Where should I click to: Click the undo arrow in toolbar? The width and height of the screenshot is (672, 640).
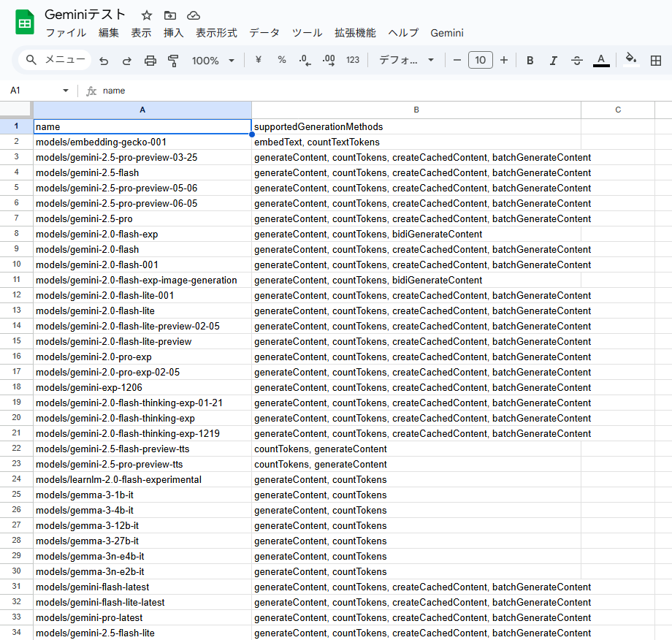click(104, 61)
